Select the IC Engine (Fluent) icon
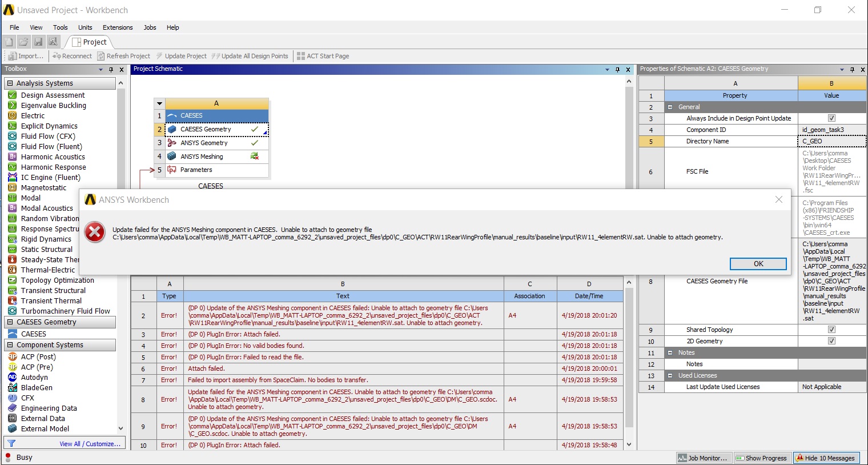Viewport: 868px width, 465px height. 12,178
